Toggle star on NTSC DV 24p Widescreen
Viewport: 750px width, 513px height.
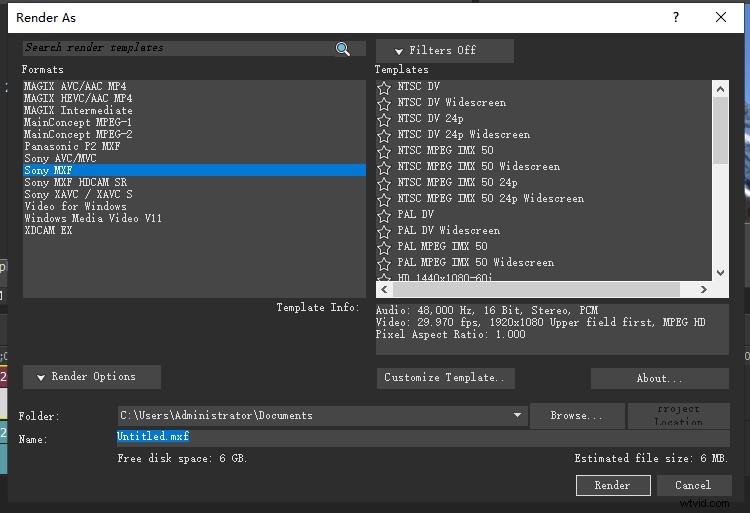coord(384,135)
